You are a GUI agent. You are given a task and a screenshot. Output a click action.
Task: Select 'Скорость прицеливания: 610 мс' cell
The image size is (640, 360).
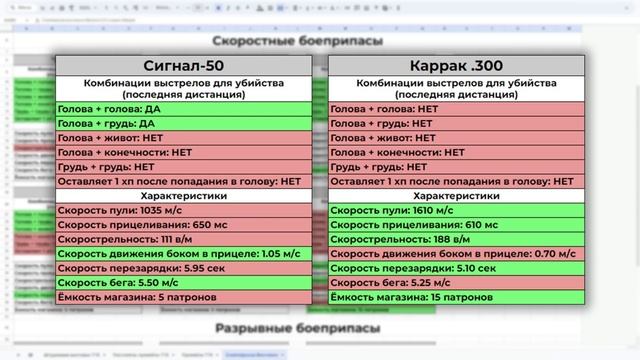(x=456, y=225)
